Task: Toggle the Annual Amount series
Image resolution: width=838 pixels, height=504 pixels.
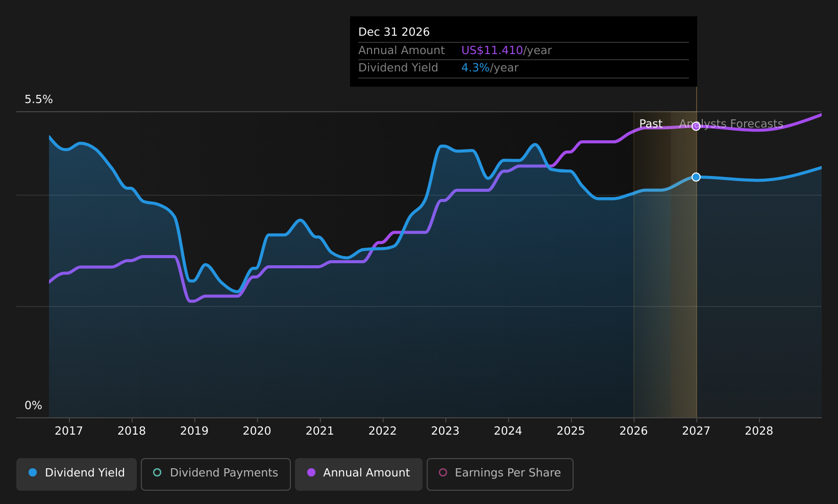Action: [x=358, y=474]
